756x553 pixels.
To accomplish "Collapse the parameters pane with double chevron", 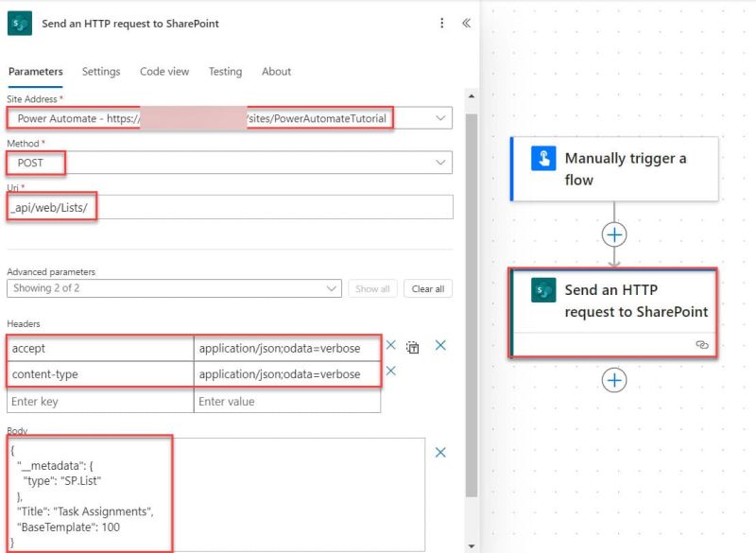I will click(465, 23).
